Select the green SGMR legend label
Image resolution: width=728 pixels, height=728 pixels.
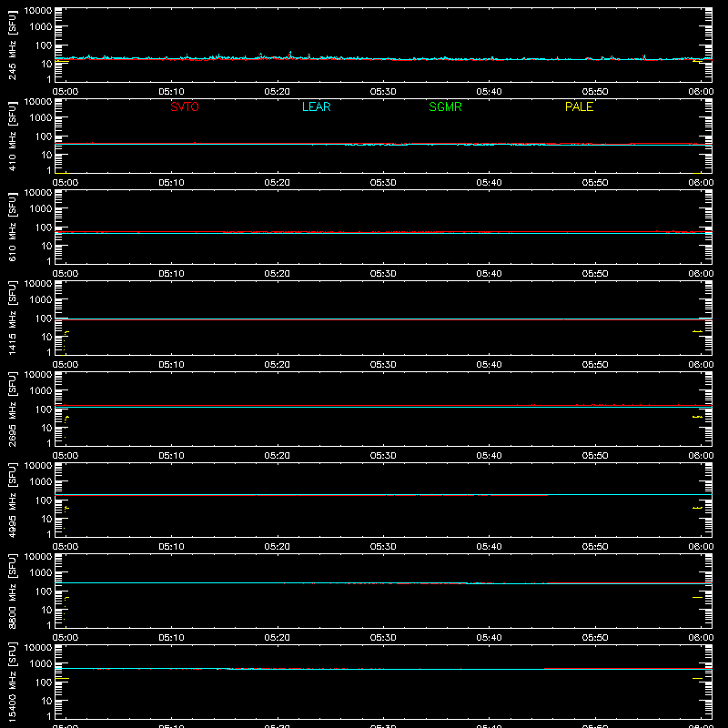click(x=445, y=106)
